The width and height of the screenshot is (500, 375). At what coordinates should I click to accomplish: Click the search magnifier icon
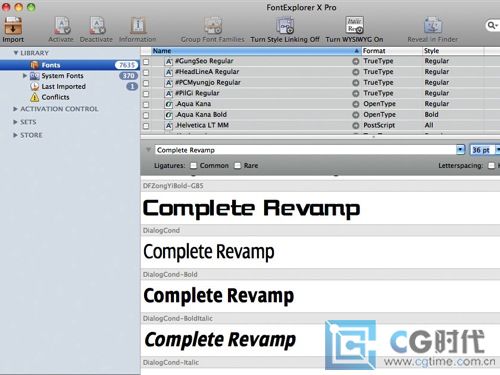click(x=491, y=25)
